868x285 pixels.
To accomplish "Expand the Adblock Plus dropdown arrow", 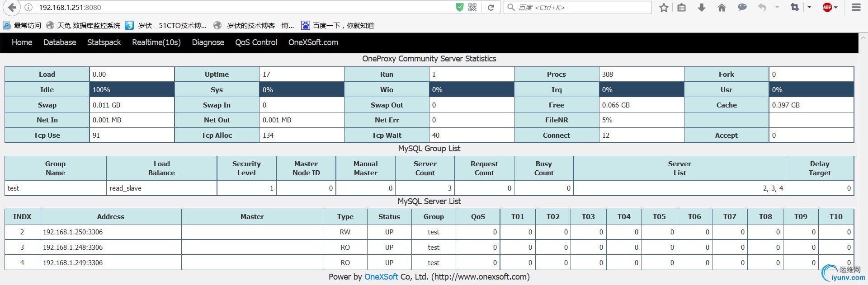I will (836, 7).
